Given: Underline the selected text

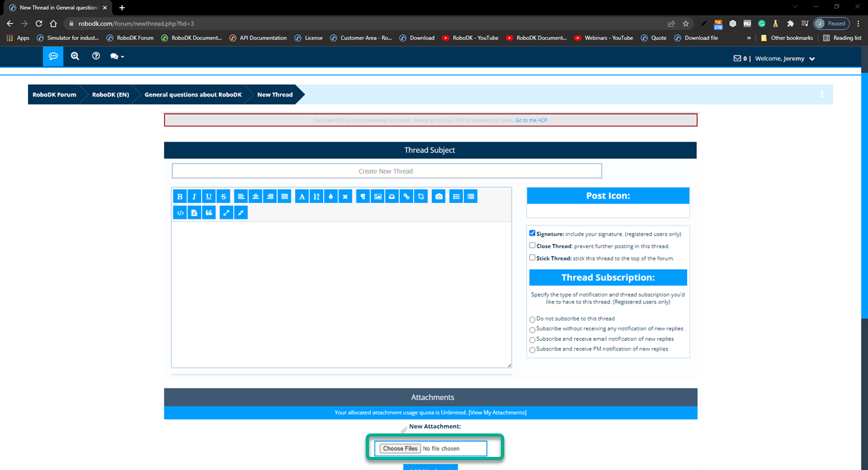Looking at the screenshot, I should 208,196.
